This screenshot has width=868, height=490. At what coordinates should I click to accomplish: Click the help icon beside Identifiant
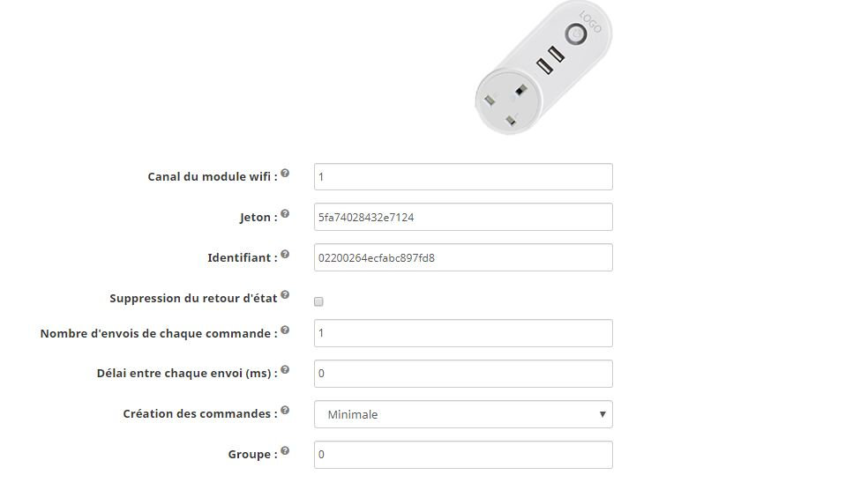tap(285, 255)
